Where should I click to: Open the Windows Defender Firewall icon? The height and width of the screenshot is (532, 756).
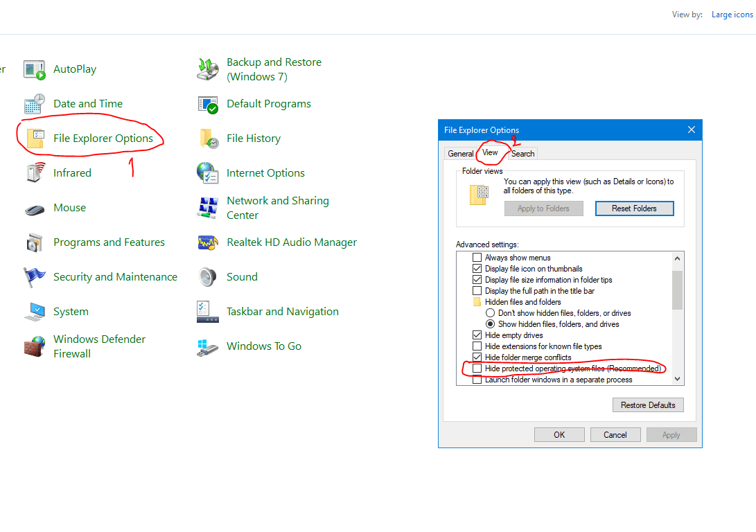coord(34,346)
